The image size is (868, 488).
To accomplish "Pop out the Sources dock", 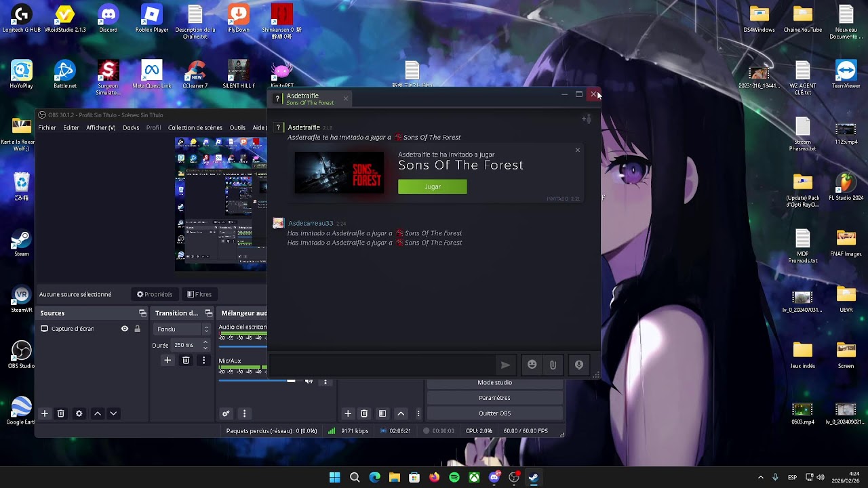I will click(x=142, y=313).
